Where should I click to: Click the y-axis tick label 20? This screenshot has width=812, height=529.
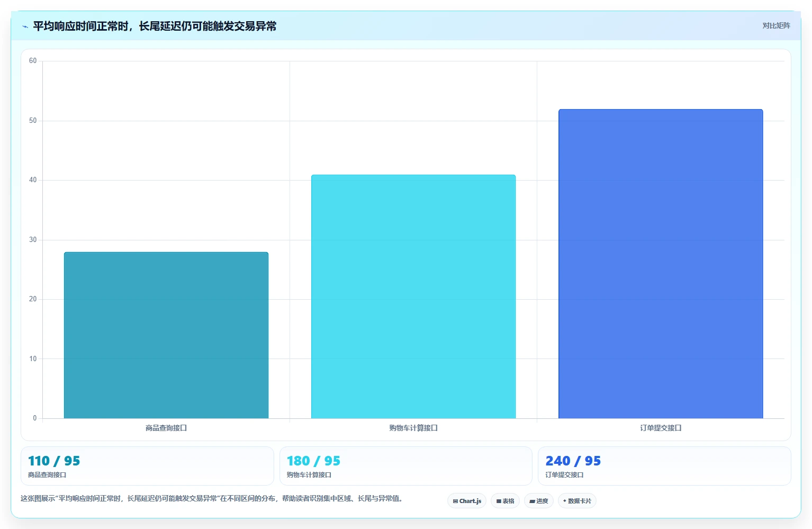(33, 299)
